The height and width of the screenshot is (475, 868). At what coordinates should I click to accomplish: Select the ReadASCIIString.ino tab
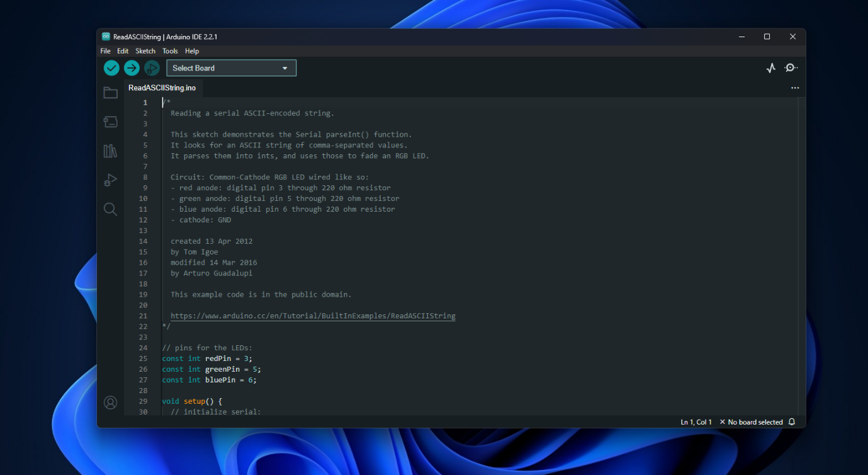(x=162, y=88)
